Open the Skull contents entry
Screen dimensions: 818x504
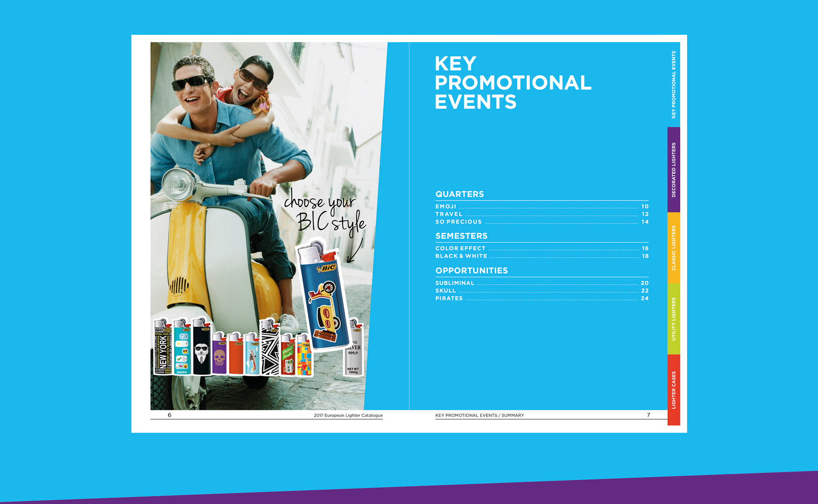point(541,291)
